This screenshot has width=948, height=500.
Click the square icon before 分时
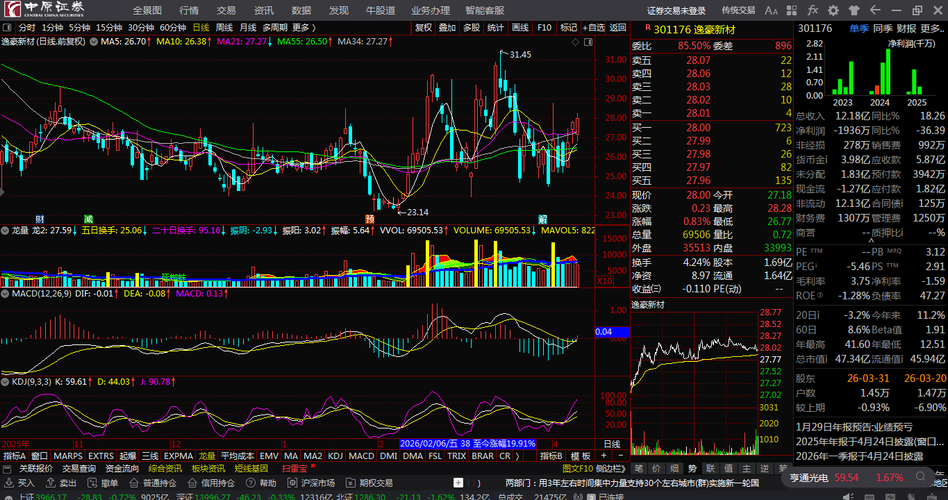[x=7, y=28]
